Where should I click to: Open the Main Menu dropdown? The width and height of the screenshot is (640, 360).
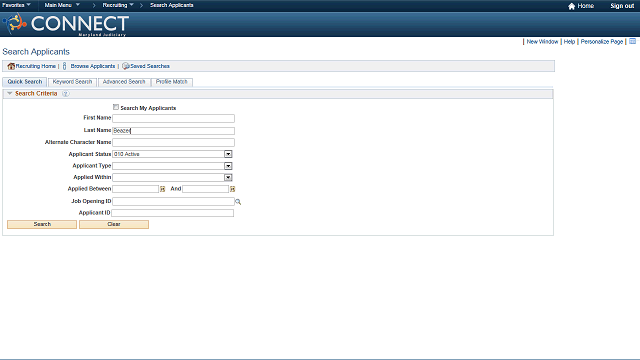point(62,5)
